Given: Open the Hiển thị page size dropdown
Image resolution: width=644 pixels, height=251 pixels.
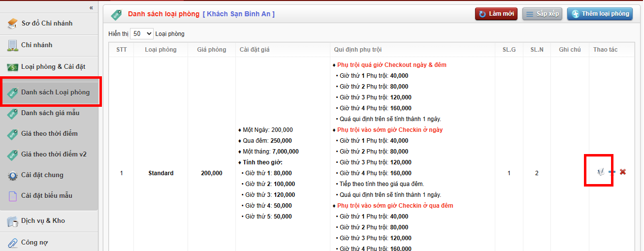Looking at the screenshot, I should [x=142, y=34].
